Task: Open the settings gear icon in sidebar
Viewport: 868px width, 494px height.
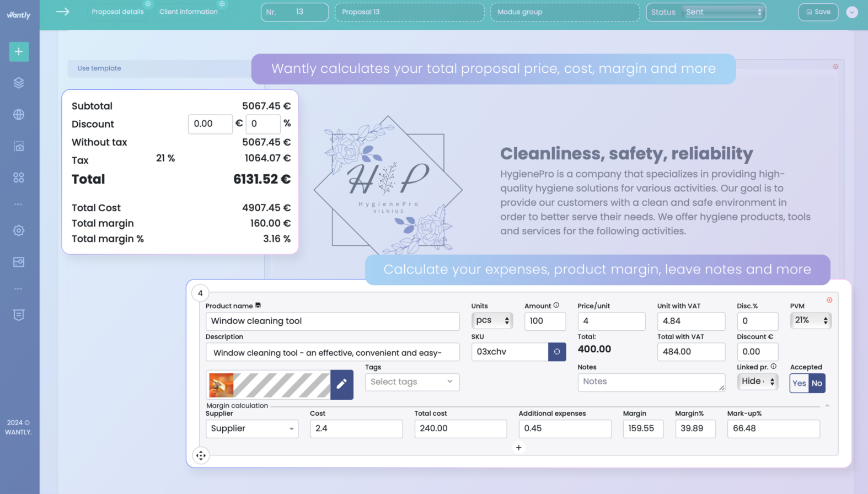Action: (x=19, y=230)
